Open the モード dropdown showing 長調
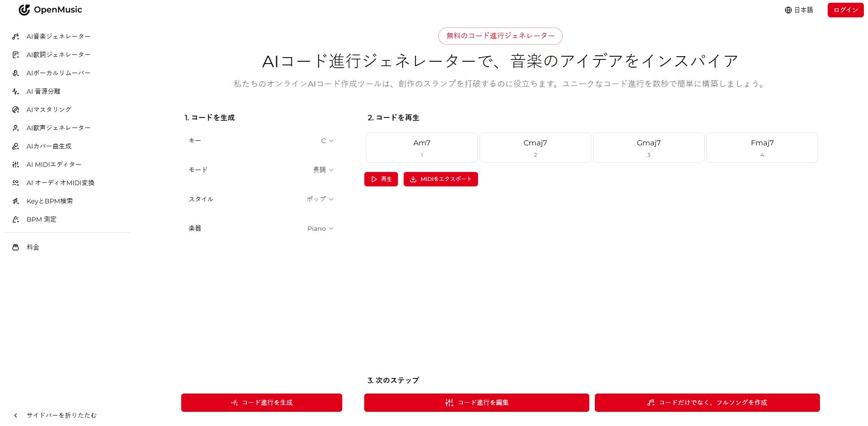Image resolution: width=868 pixels, height=426 pixels. 323,170
